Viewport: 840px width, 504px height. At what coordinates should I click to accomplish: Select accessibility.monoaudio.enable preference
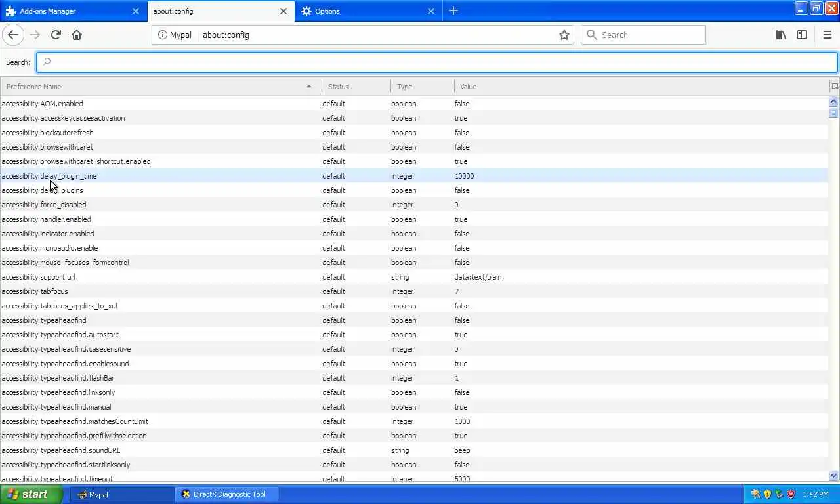click(x=414, y=248)
